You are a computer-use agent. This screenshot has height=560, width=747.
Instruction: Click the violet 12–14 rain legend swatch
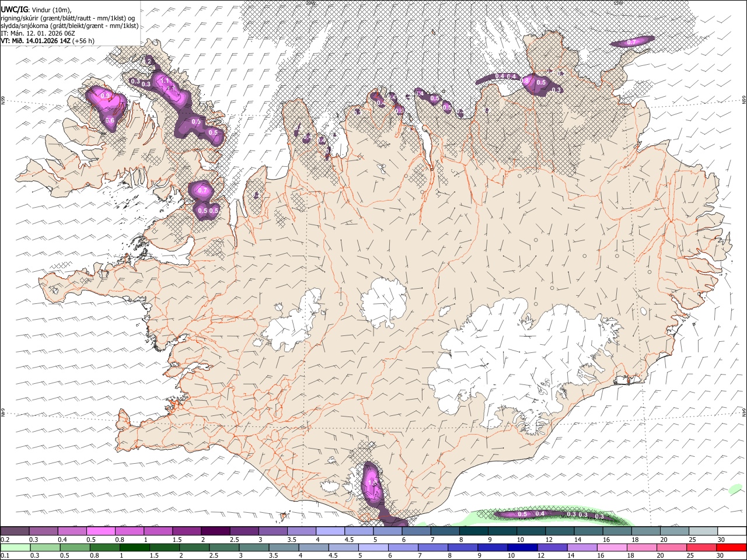point(551,548)
